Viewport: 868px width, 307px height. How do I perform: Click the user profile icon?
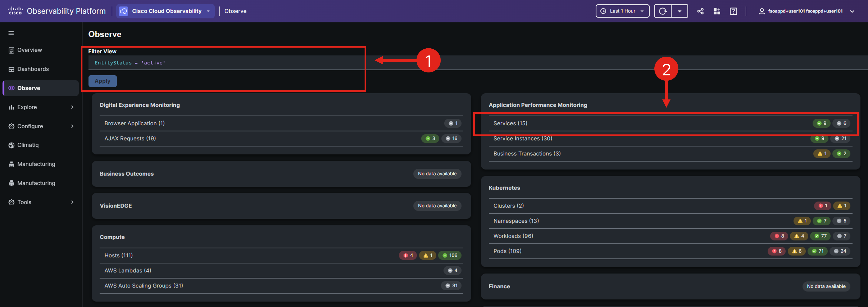[761, 11]
